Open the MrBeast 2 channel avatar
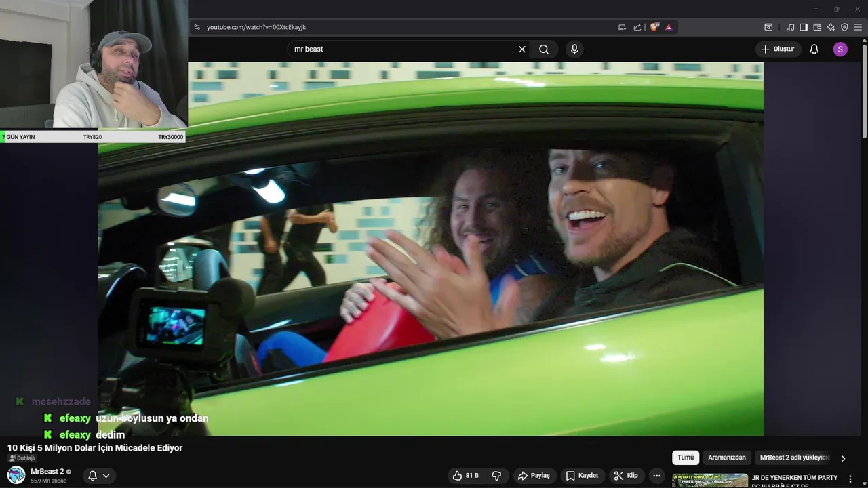868x488 pixels. tap(16, 474)
